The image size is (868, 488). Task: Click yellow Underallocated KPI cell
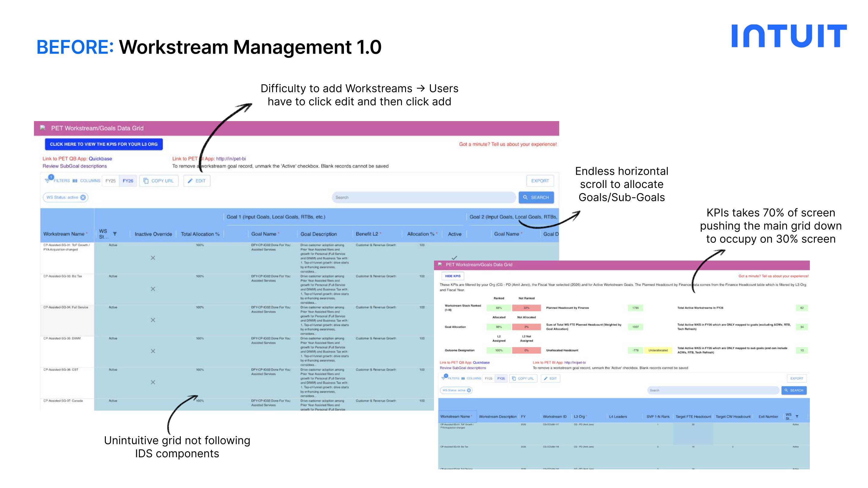tap(658, 350)
